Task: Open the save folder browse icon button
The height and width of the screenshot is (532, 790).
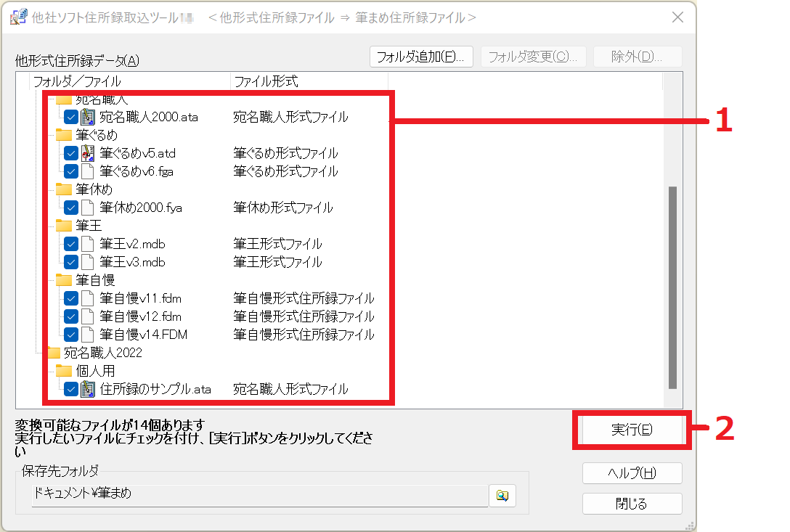Action: (x=502, y=496)
